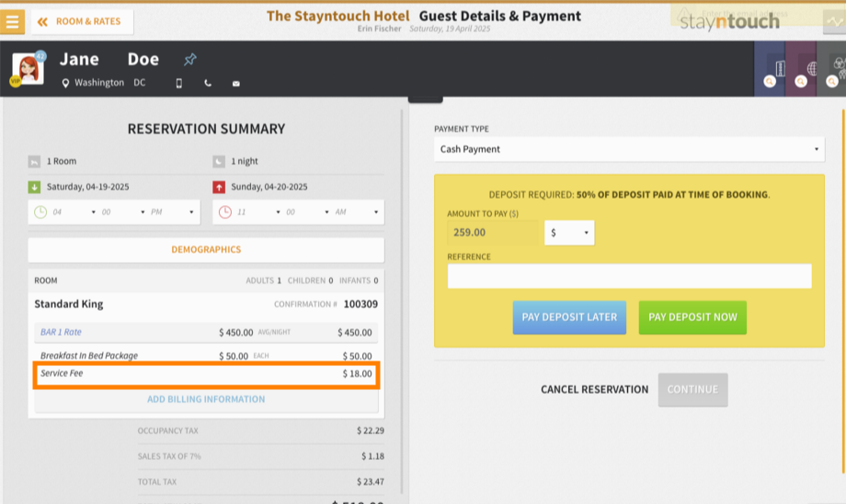The height and width of the screenshot is (504, 846).
Task: Click the moon icon beside 1 night
Action: pyautogui.click(x=219, y=161)
